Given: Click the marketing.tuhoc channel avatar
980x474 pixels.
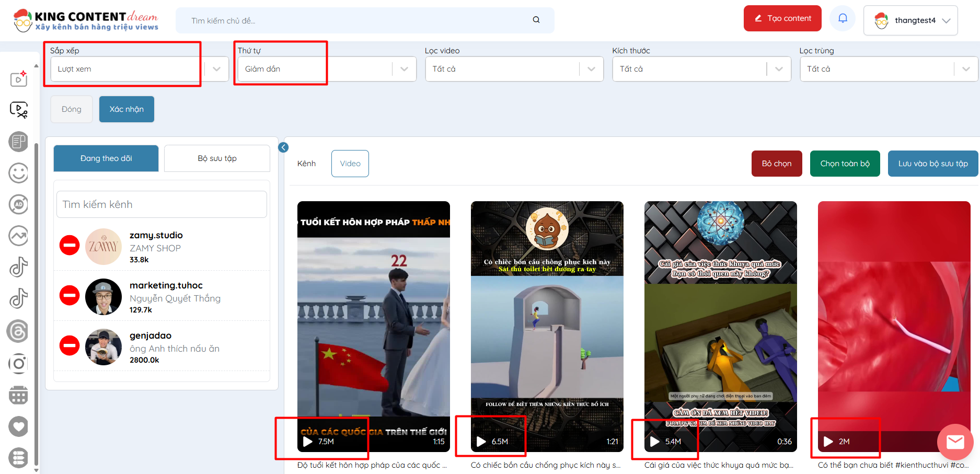Looking at the screenshot, I should tap(103, 296).
